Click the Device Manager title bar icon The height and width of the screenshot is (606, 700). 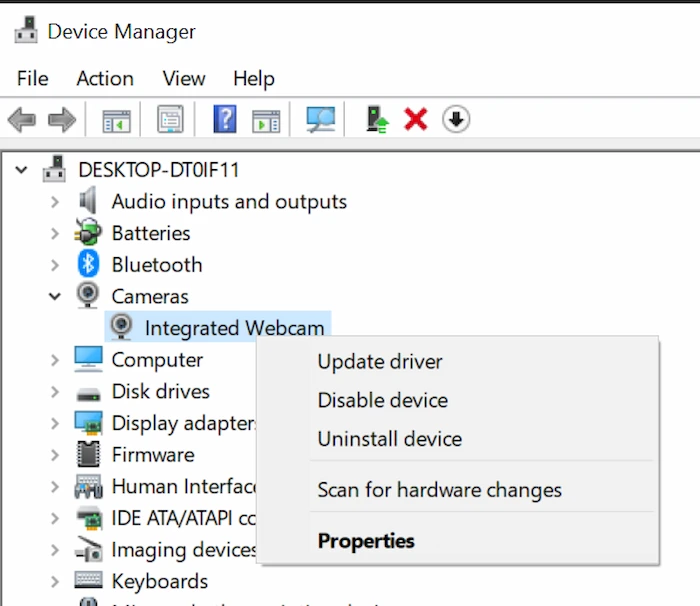point(26,30)
